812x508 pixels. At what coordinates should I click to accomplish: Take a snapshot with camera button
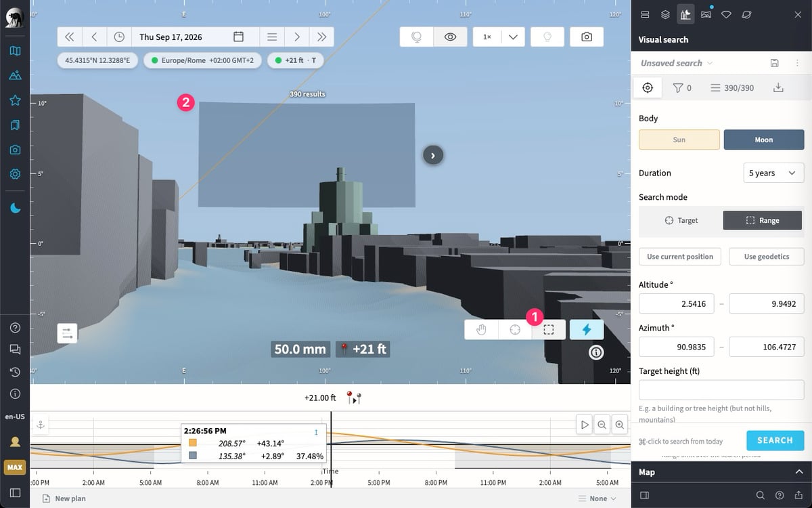click(587, 37)
